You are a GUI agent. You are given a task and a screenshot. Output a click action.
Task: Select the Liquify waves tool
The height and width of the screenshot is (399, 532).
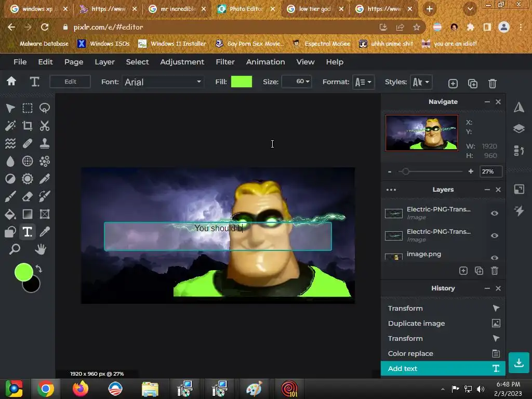tap(10, 143)
